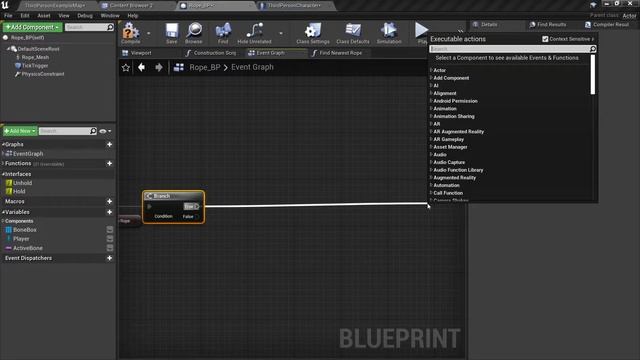The width and height of the screenshot is (640, 360).
Task: Click the Unreal Engine logo
Action: point(5,5)
